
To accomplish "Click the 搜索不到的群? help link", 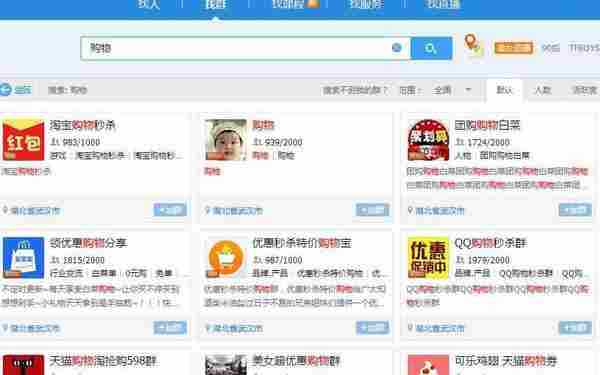I will 355,90.
